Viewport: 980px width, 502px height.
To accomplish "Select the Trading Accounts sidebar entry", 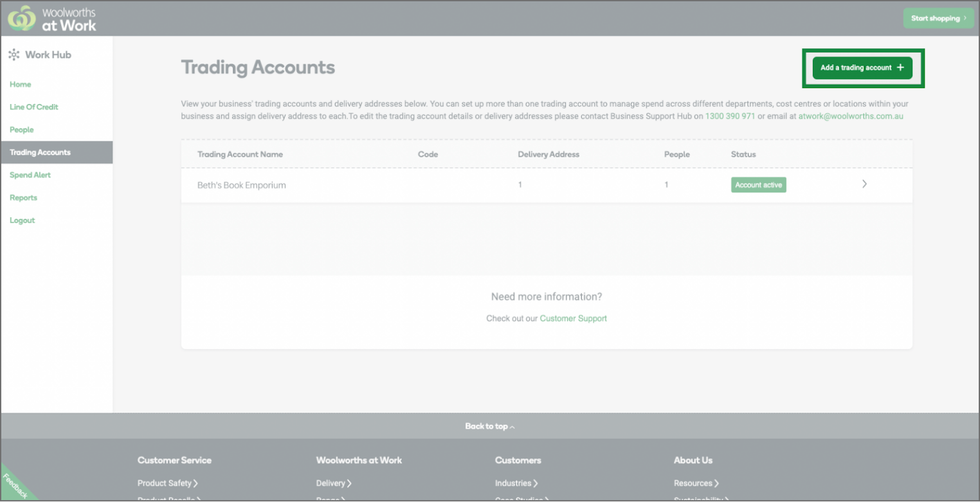I will [39, 152].
